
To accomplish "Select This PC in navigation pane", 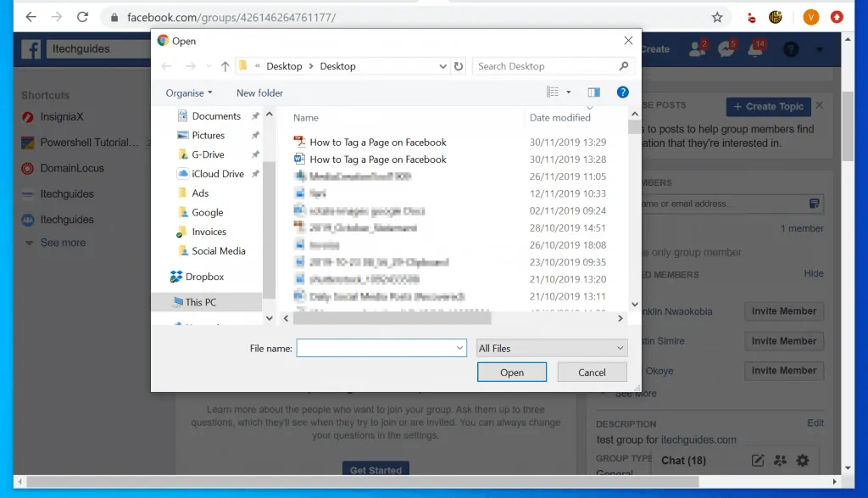I will click(x=200, y=303).
